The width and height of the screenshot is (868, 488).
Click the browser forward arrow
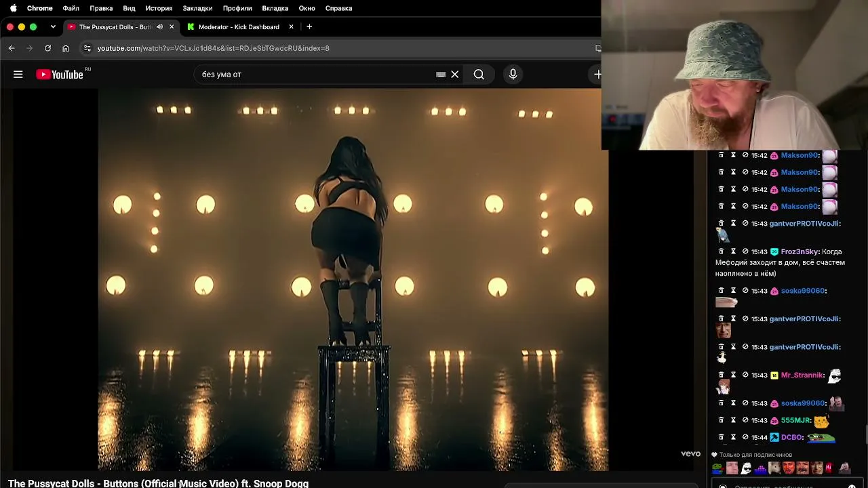pyautogui.click(x=29, y=48)
